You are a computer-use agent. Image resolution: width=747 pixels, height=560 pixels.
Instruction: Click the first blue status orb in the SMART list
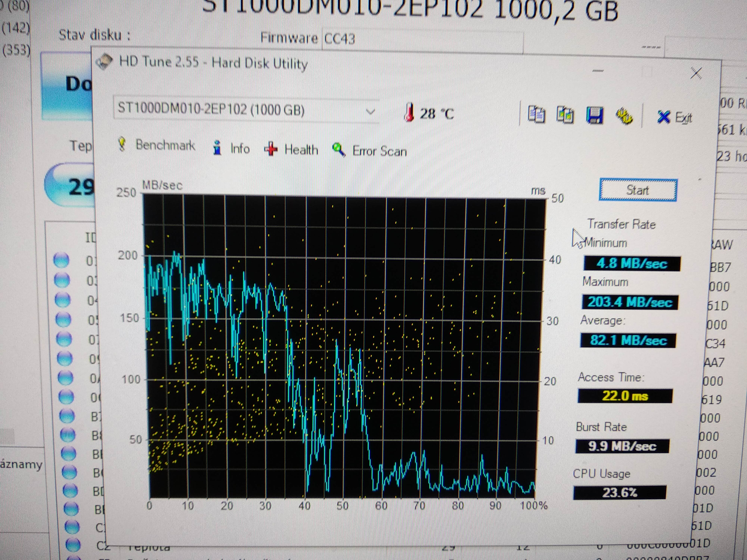[x=61, y=260]
